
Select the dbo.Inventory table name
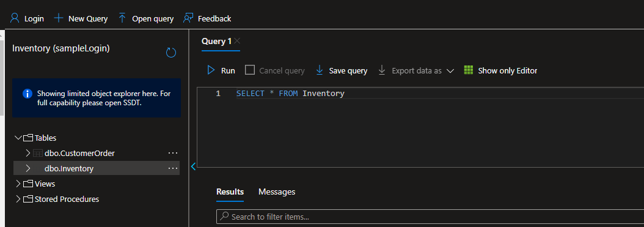coord(69,169)
